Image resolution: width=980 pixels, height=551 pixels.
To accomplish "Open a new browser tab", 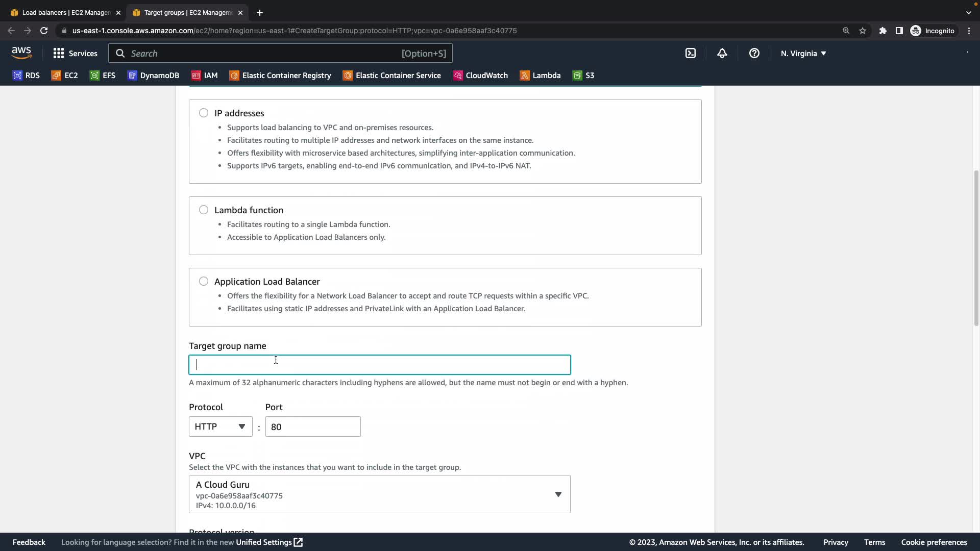I will [259, 12].
